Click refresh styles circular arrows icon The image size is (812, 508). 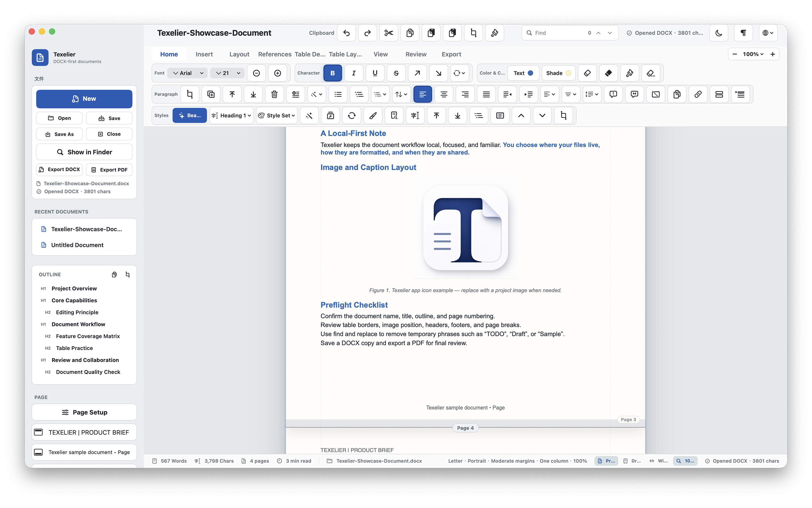(352, 116)
